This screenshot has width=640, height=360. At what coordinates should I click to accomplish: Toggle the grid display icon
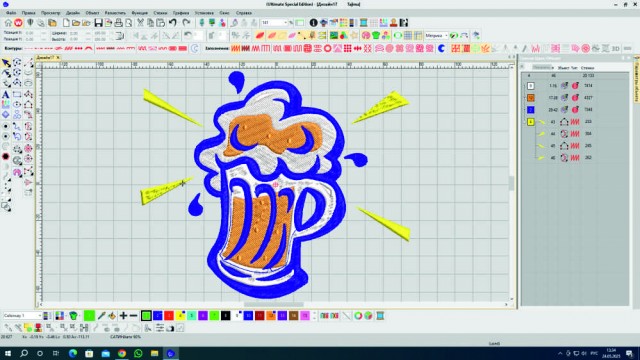coord(408,36)
